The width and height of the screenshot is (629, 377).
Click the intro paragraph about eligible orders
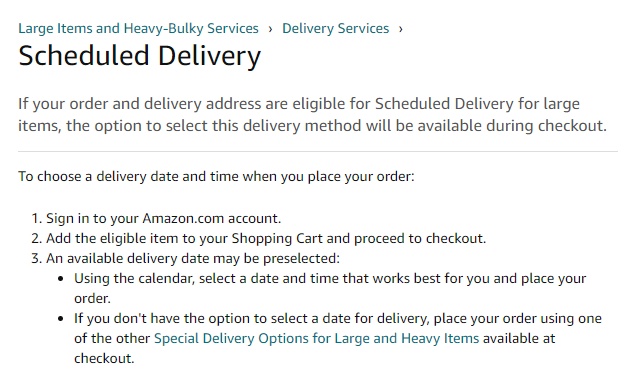[312, 115]
